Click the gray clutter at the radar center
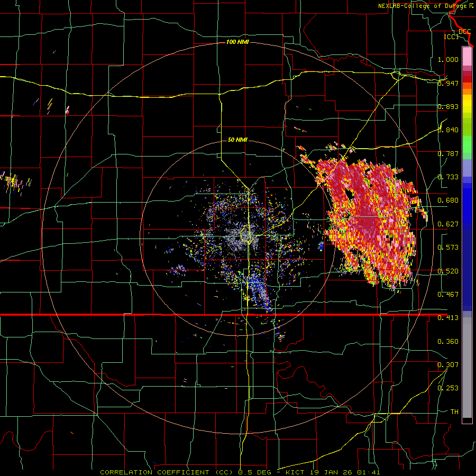Image resolution: width=476 pixels, height=476 pixels. coord(242,237)
